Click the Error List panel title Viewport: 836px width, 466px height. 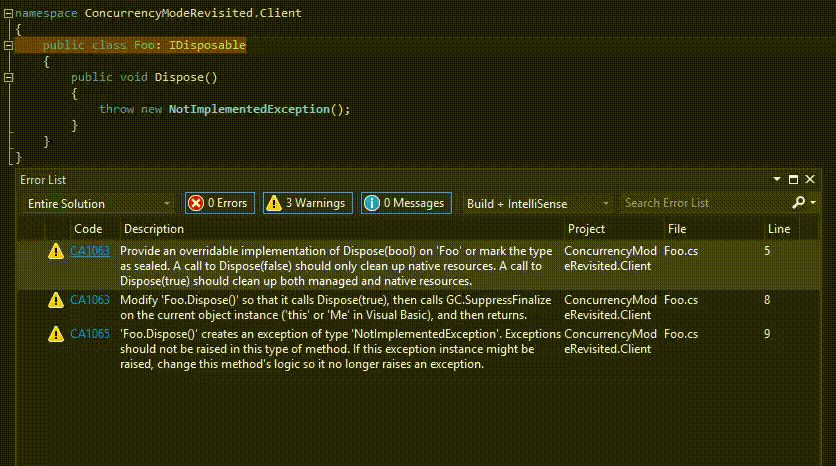point(43,180)
